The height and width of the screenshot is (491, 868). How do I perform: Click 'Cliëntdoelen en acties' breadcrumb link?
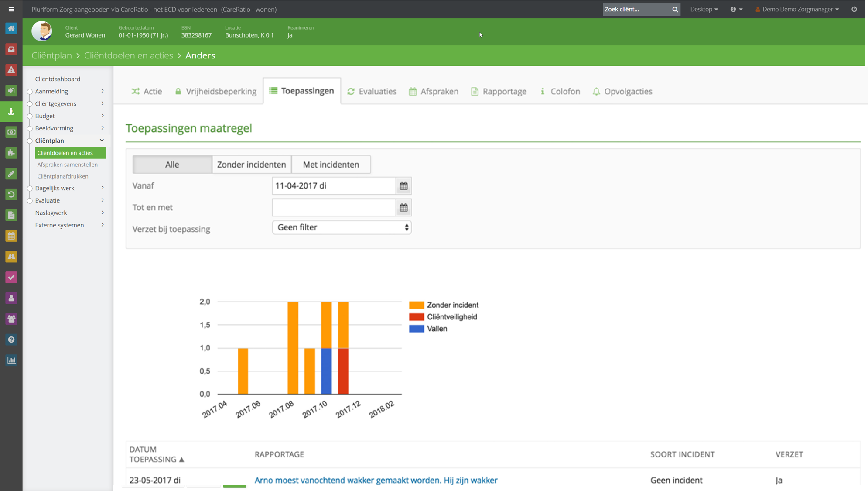click(x=129, y=55)
